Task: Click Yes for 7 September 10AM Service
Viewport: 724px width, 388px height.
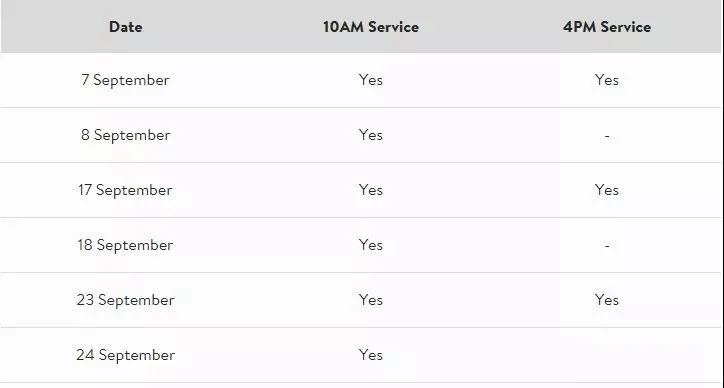Action: point(371,80)
